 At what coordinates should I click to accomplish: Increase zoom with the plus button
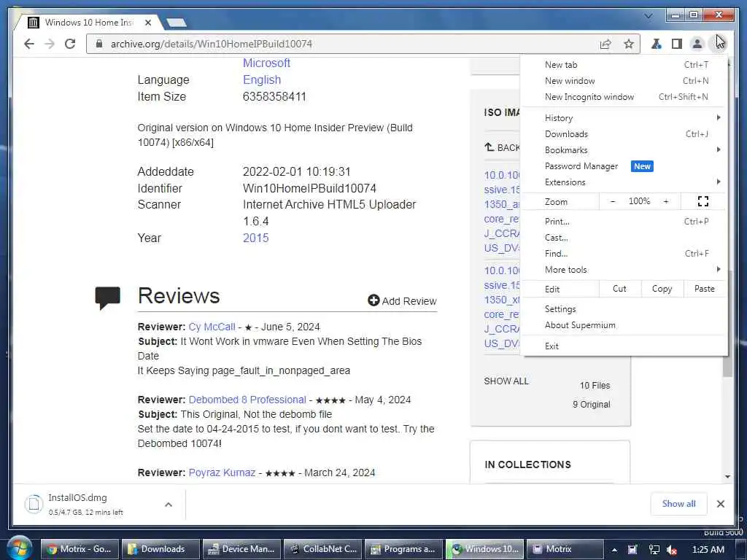(666, 201)
